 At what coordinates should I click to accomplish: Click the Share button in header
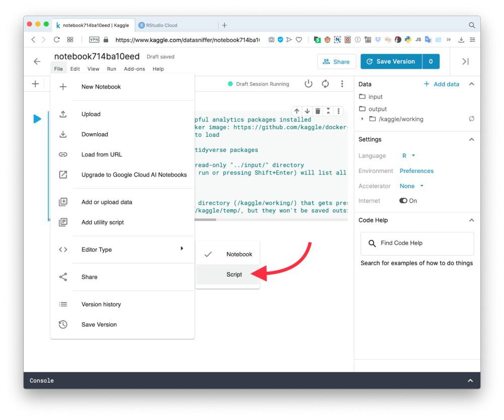click(337, 62)
